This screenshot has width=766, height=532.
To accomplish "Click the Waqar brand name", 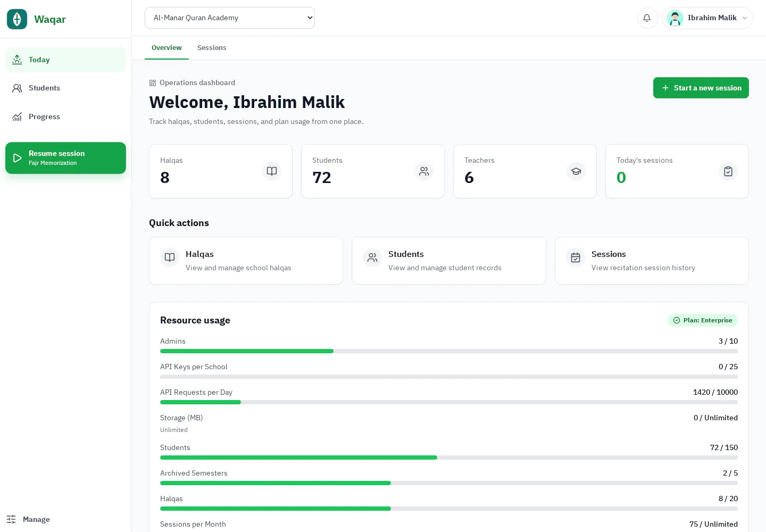I will [50, 19].
